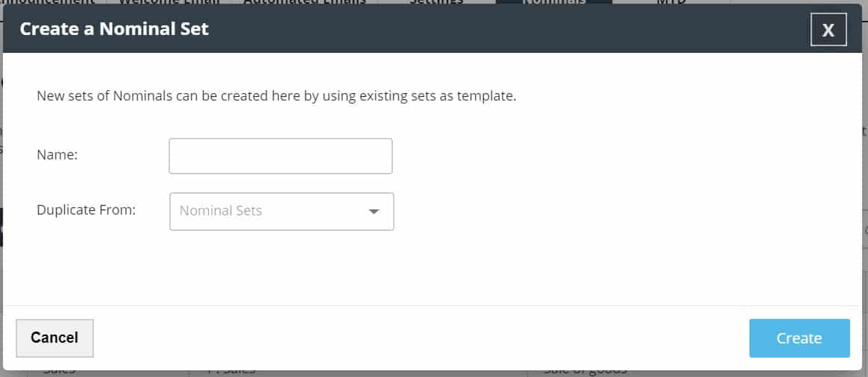Click the blue Create button

click(799, 338)
